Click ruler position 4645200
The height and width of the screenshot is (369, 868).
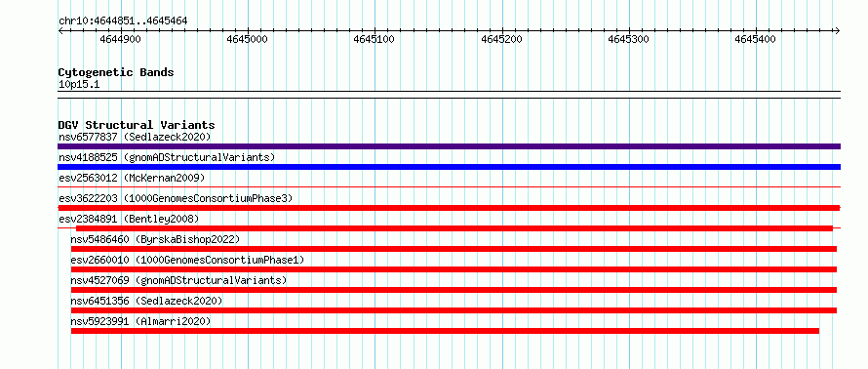coord(502,39)
